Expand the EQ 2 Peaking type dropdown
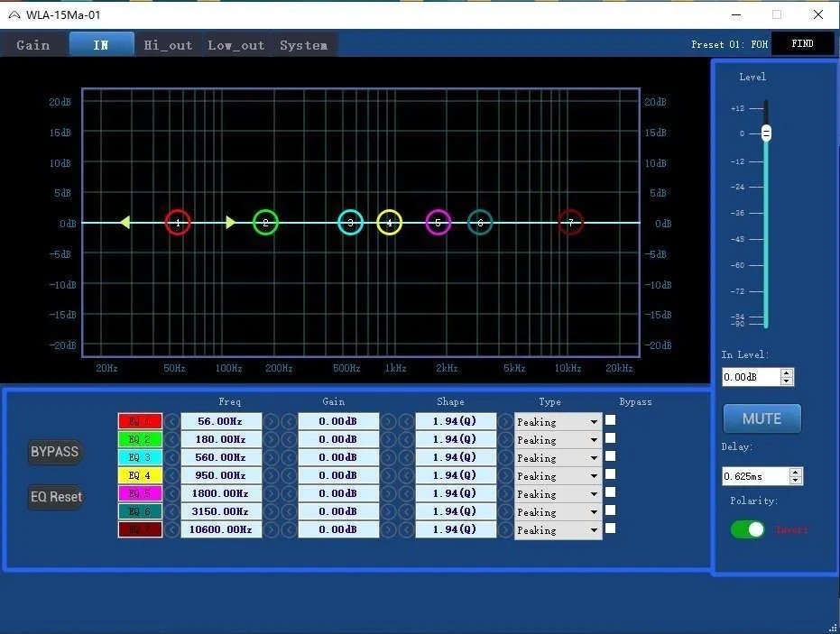The image size is (840, 634). click(558, 440)
